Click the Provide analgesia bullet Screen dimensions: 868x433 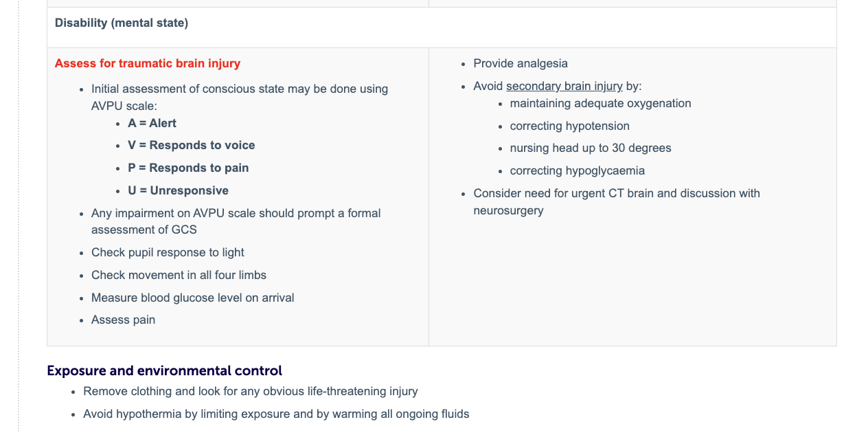521,63
